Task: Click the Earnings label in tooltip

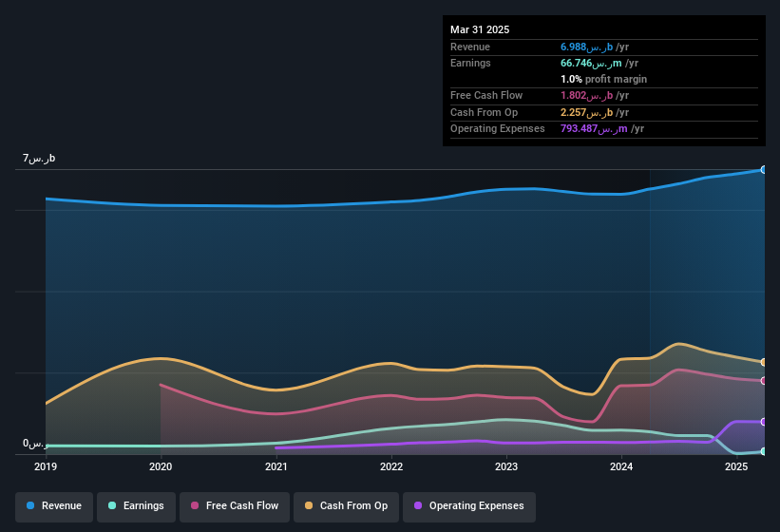Action: click(470, 63)
